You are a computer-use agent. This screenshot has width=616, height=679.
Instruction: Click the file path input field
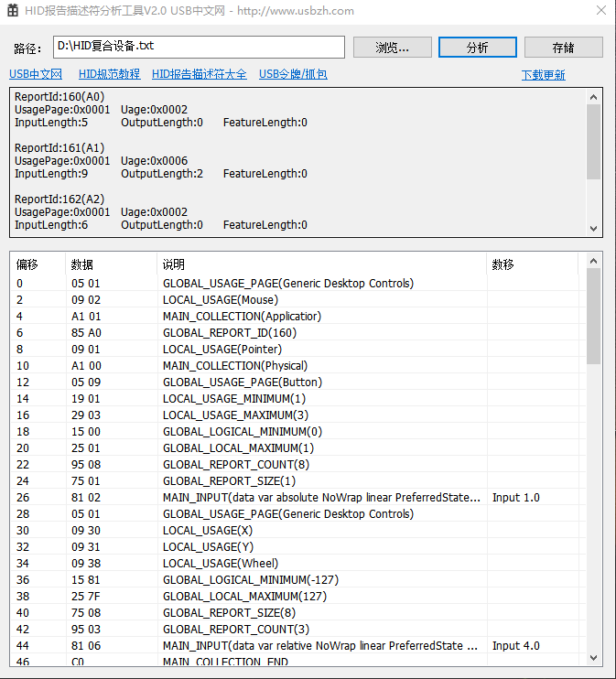tap(198, 47)
